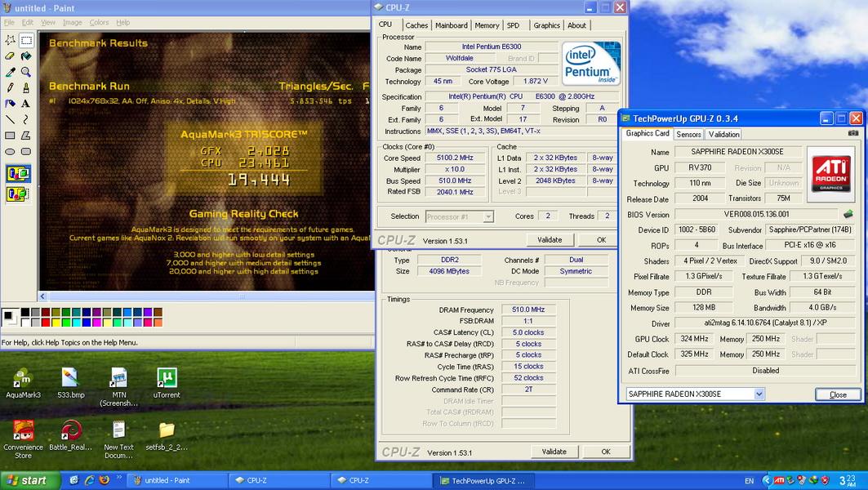Open the Windows Start menu

click(29, 480)
